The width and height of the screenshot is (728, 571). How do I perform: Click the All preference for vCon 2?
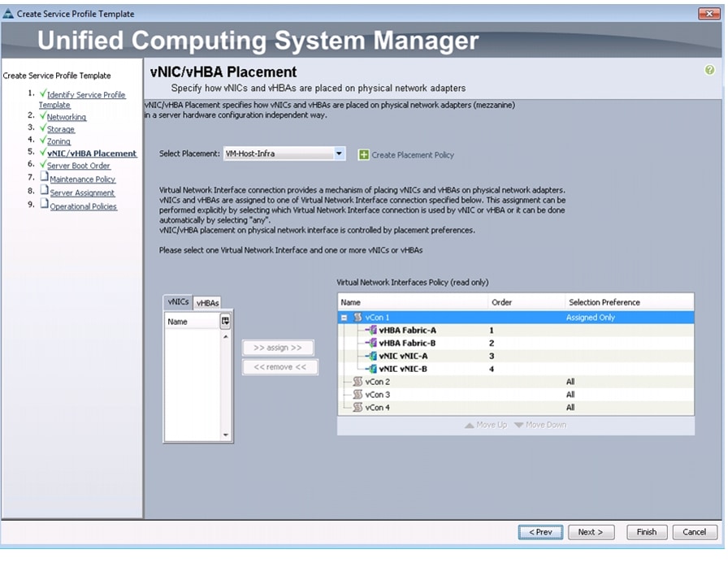click(x=570, y=382)
